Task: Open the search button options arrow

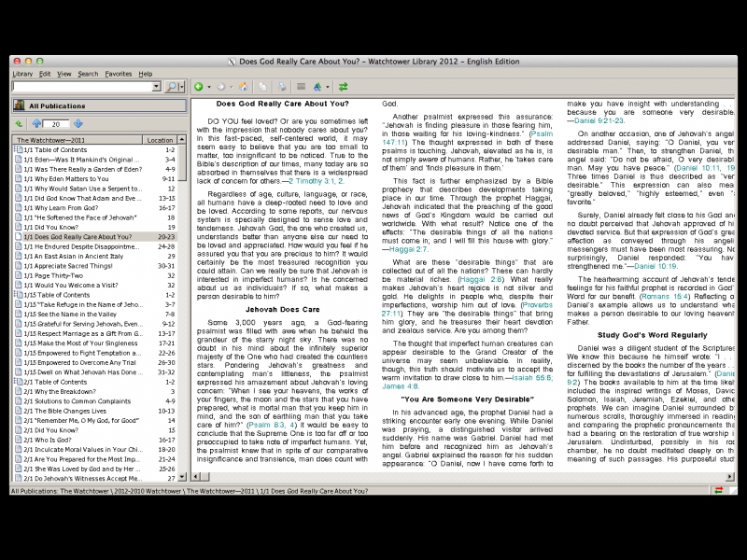Action: click(181, 87)
